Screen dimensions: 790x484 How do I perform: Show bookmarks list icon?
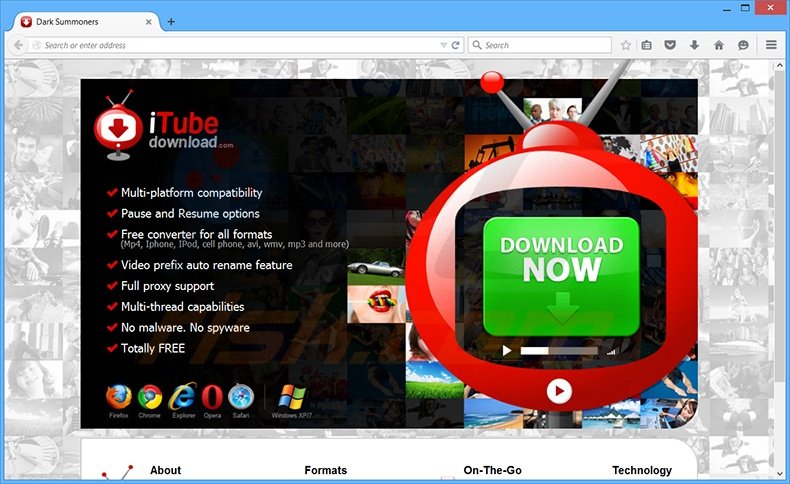click(x=646, y=45)
